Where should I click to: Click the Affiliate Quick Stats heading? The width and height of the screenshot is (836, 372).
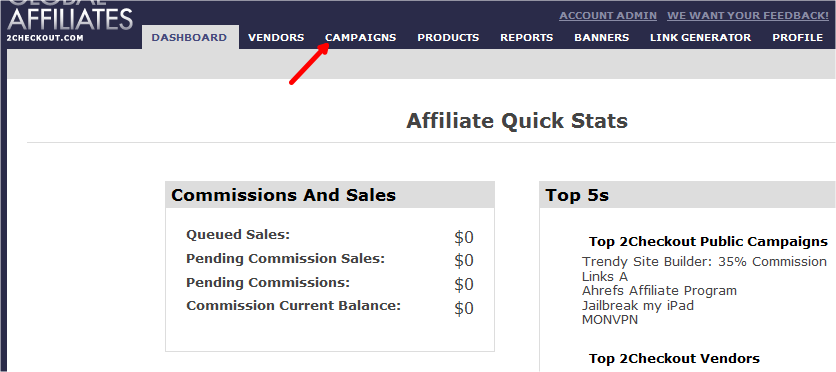pyautogui.click(x=517, y=121)
